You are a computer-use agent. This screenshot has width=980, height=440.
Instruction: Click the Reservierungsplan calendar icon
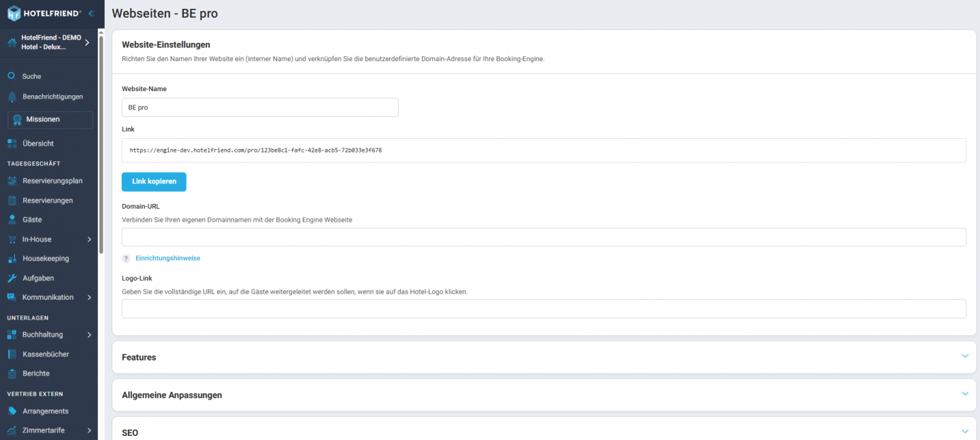(12, 181)
